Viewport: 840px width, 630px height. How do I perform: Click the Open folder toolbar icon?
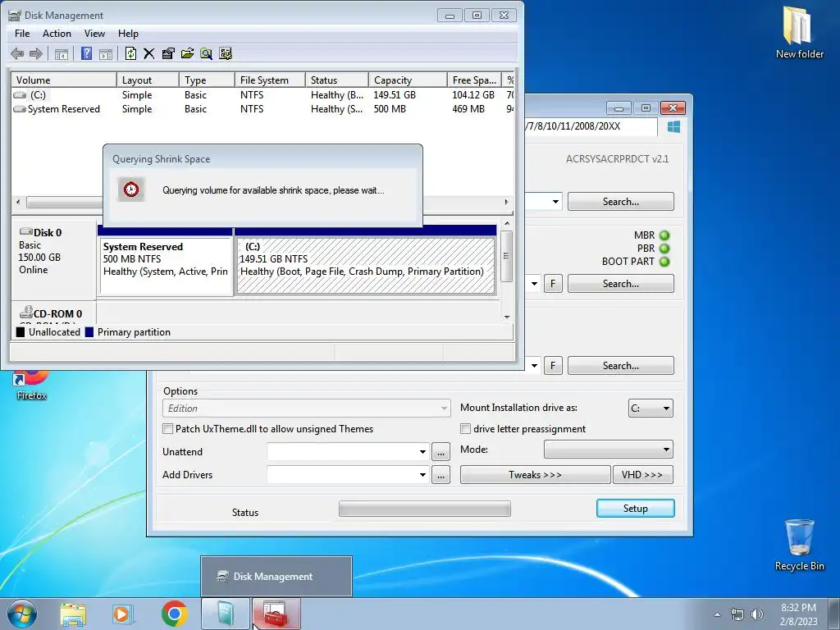[187, 53]
